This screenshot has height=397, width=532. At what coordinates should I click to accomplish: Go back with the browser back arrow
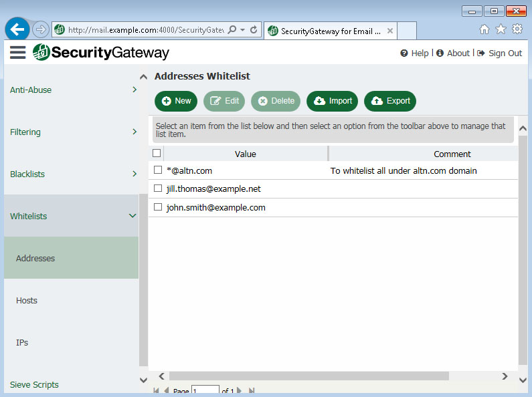[17, 29]
